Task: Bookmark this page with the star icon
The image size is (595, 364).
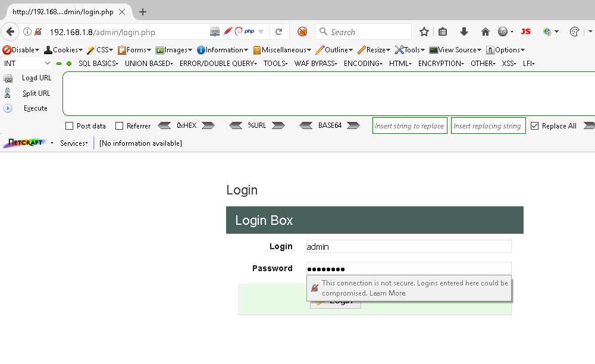Action: [424, 32]
